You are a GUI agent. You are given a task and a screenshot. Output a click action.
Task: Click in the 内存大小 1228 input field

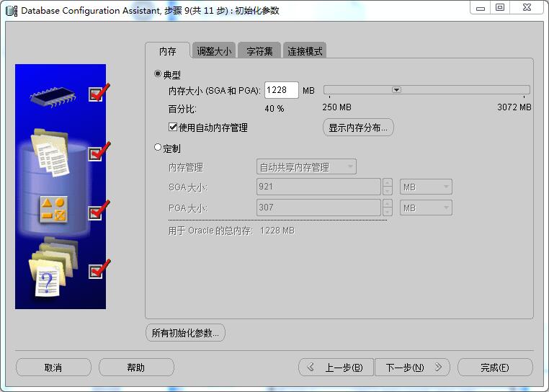point(282,90)
